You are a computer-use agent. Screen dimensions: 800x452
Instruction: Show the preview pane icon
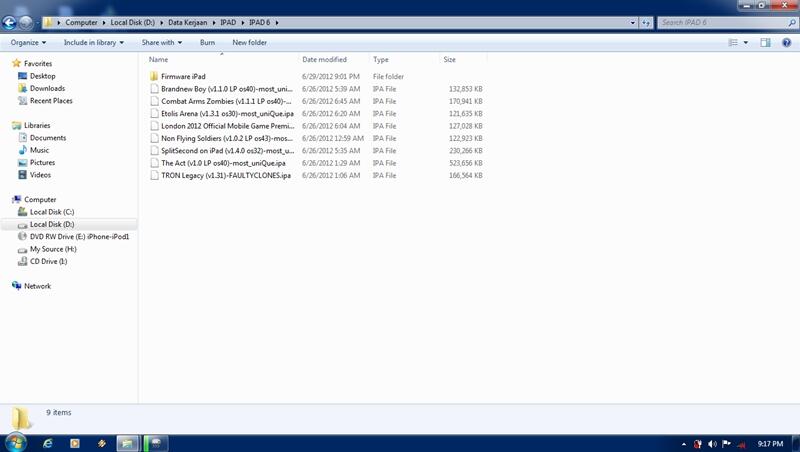click(x=765, y=42)
